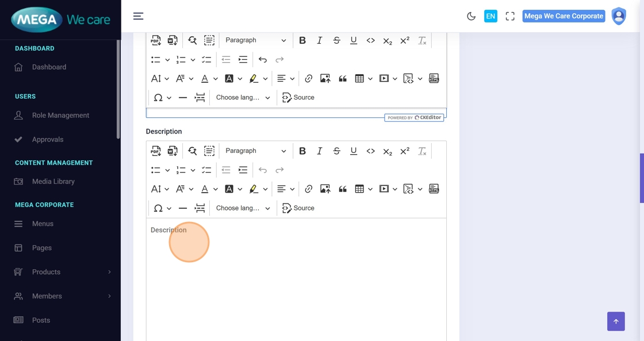The height and width of the screenshot is (341, 644).
Task: Go to Role Management page
Action: click(x=60, y=116)
